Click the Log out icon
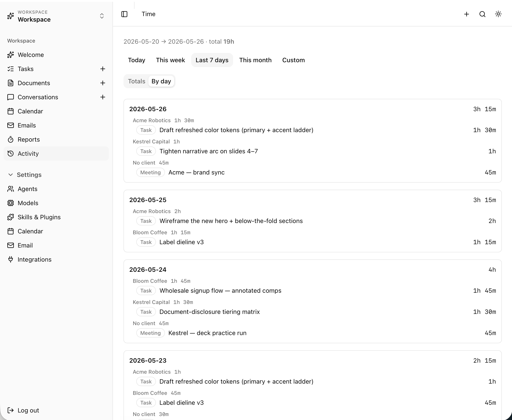The width and height of the screenshot is (512, 420). [11, 410]
